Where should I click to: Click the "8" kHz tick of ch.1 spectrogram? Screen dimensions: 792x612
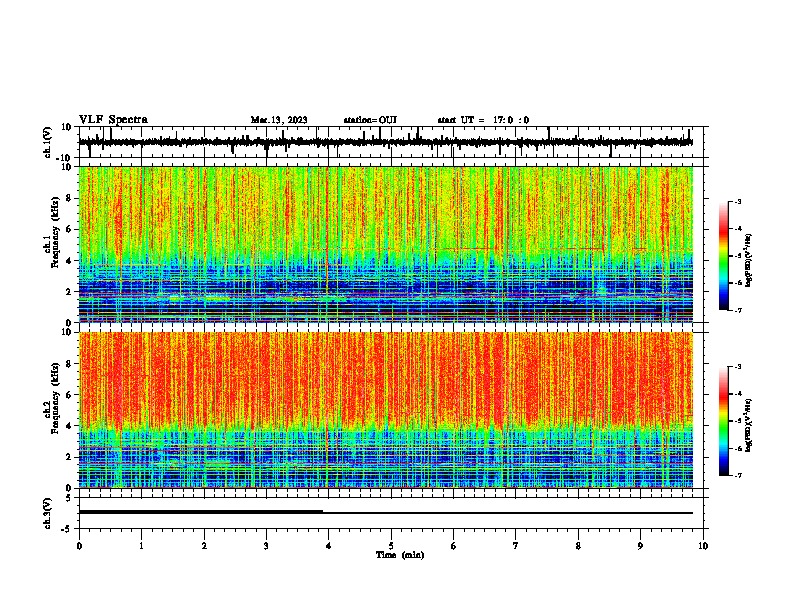pos(69,198)
